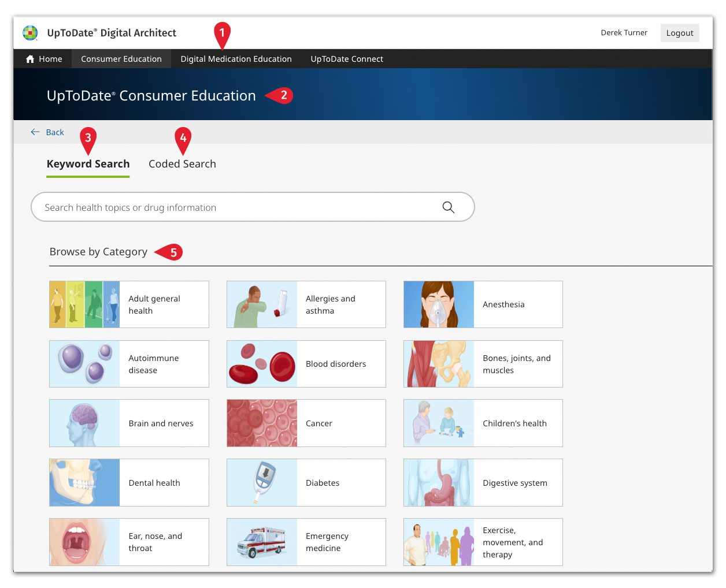Switch to the Keyword Search tab
This screenshot has width=726, height=588.
click(88, 163)
